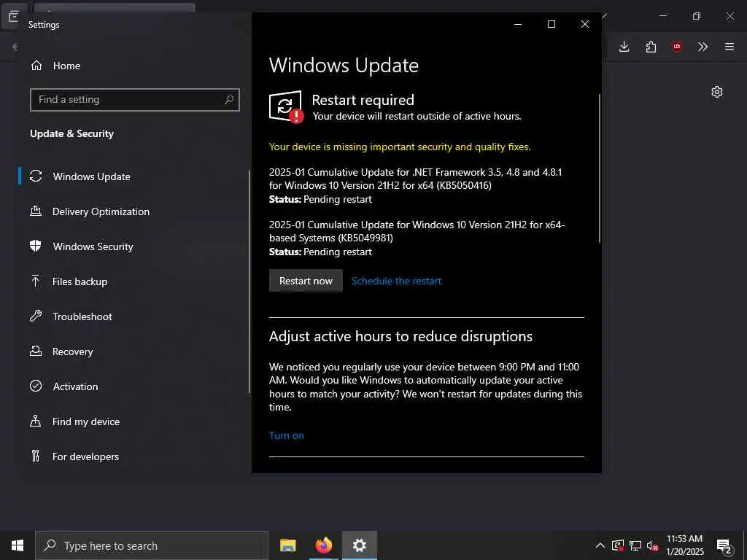Screen dimensions: 747x560
Task: Click the Troubleshoot wrench icon
Action: (36, 316)
